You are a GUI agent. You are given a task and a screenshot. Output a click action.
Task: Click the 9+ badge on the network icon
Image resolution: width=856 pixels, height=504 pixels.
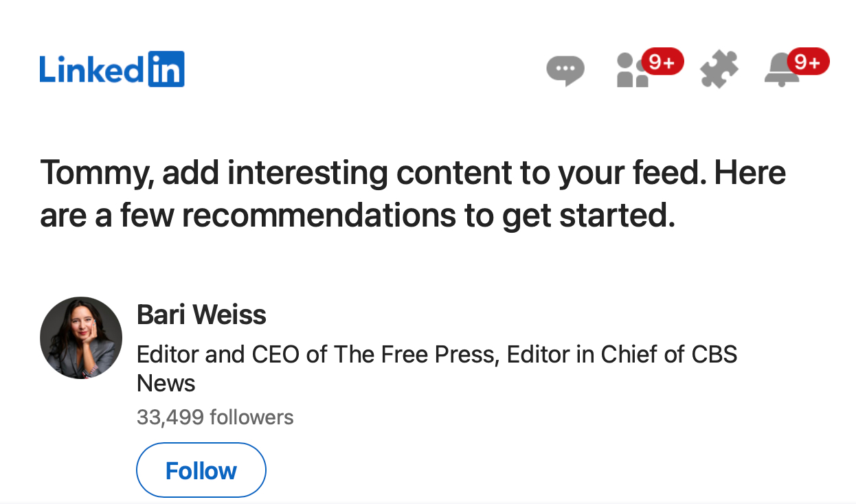pyautogui.click(x=662, y=62)
